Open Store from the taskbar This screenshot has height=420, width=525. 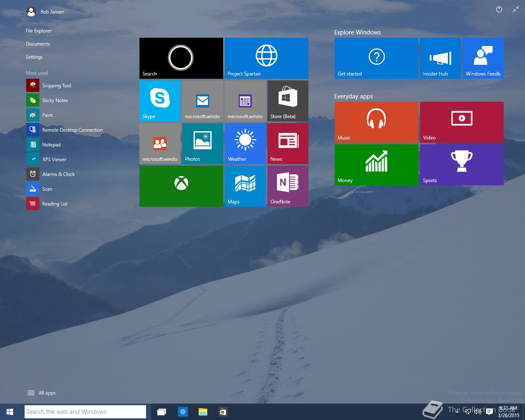[x=223, y=412]
